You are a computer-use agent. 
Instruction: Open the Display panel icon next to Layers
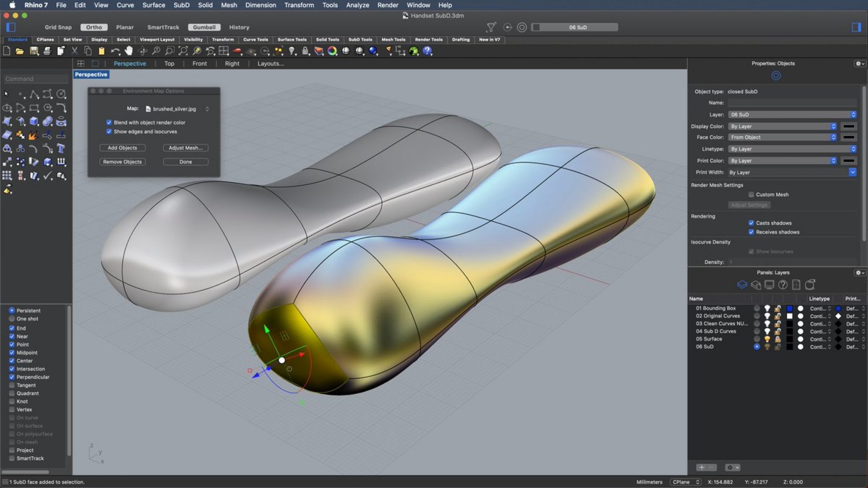pos(769,284)
